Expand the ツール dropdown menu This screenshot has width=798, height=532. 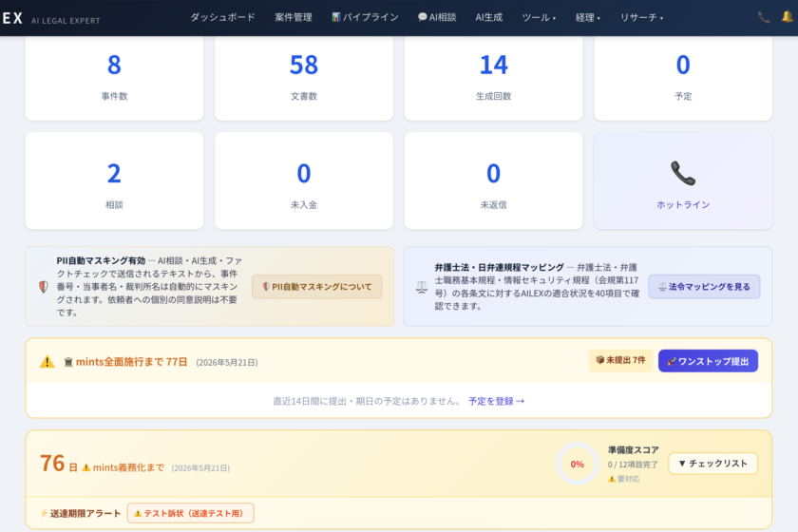539,17
